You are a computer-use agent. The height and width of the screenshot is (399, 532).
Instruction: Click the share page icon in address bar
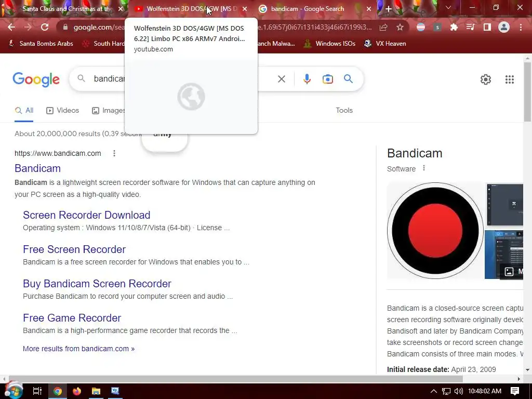(383, 27)
